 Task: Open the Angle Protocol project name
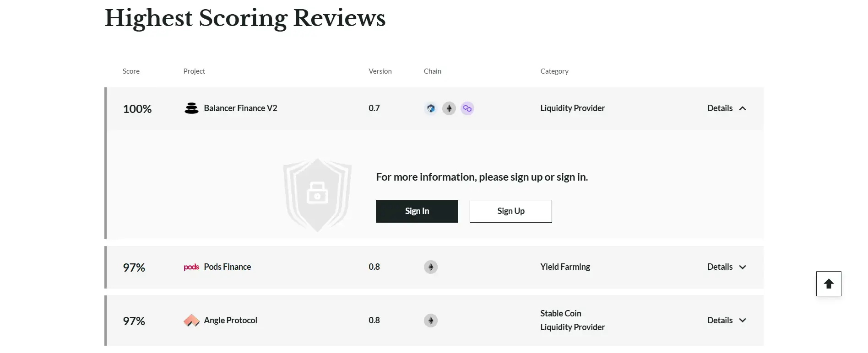[x=231, y=321]
